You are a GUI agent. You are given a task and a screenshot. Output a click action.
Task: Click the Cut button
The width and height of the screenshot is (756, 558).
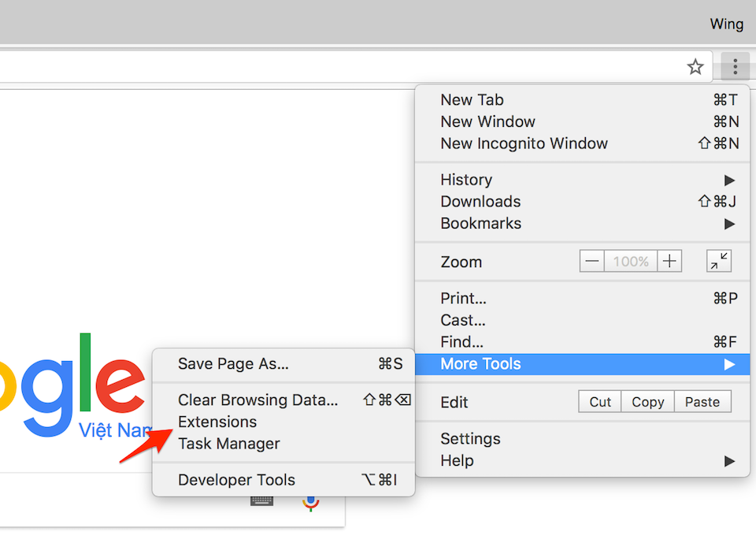click(600, 402)
